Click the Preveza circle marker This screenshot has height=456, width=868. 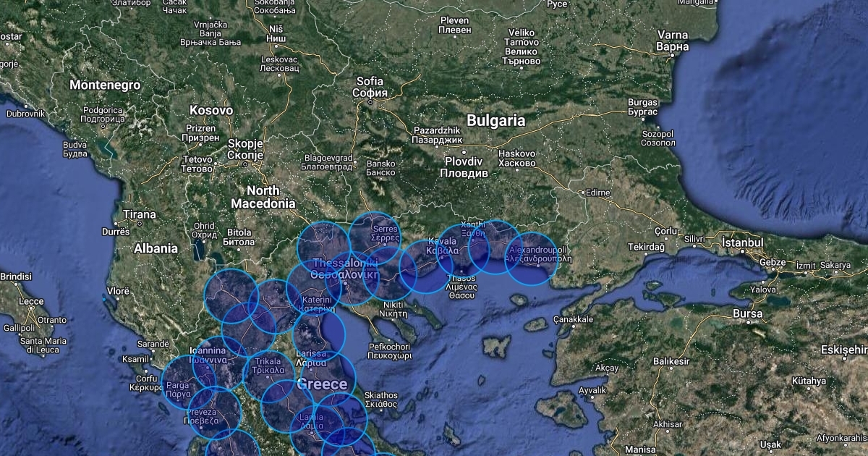click(215, 413)
